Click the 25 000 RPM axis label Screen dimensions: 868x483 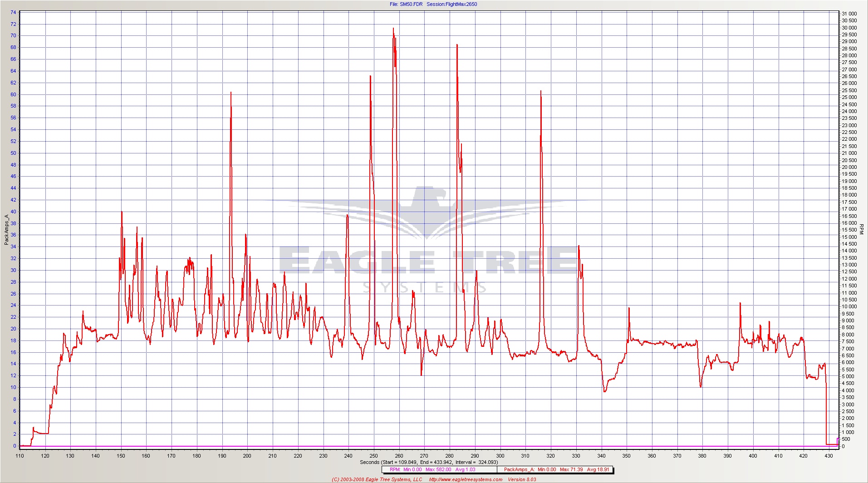click(849, 97)
